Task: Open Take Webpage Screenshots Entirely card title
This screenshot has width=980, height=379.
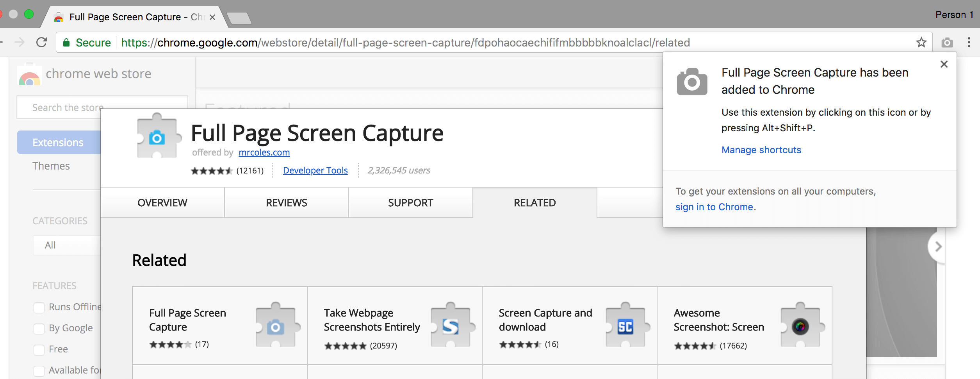Action: pyautogui.click(x=372, y=320)
